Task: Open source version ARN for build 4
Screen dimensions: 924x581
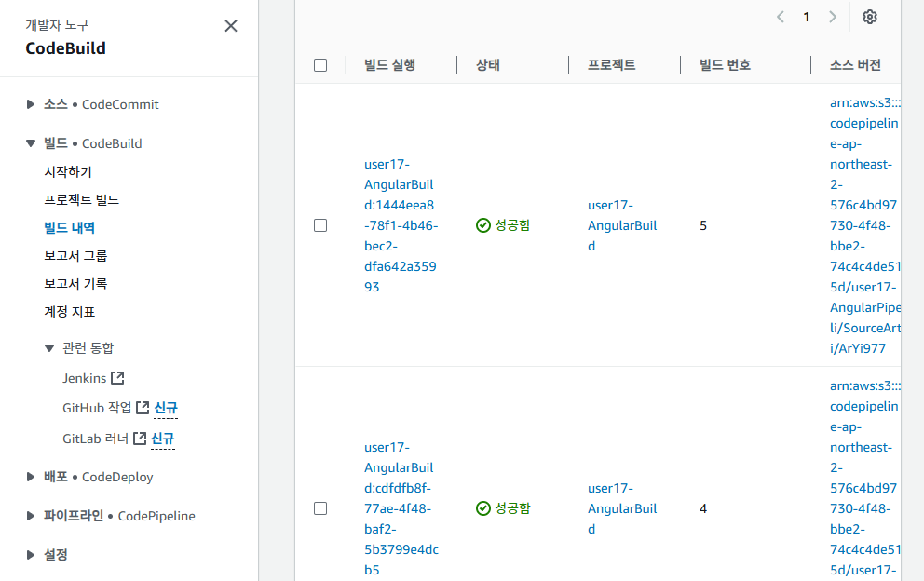Action: [865, 479]
